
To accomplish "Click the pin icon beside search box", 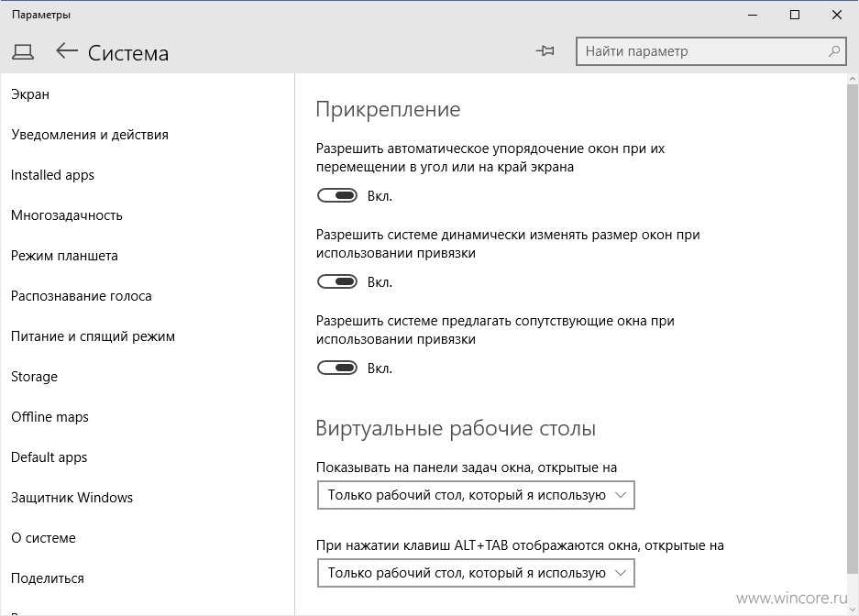I will (x=545, y=51).
